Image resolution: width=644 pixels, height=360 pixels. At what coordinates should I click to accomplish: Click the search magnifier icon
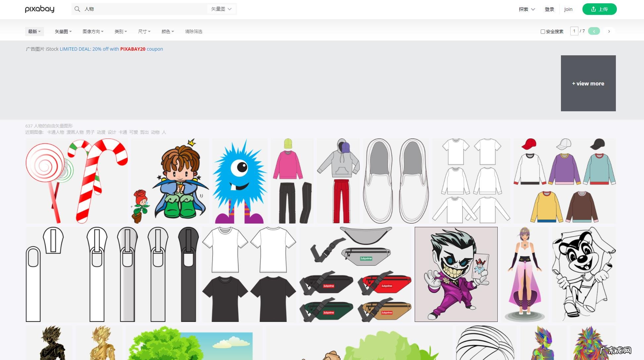pyautogui.click(x=77, y=9)
